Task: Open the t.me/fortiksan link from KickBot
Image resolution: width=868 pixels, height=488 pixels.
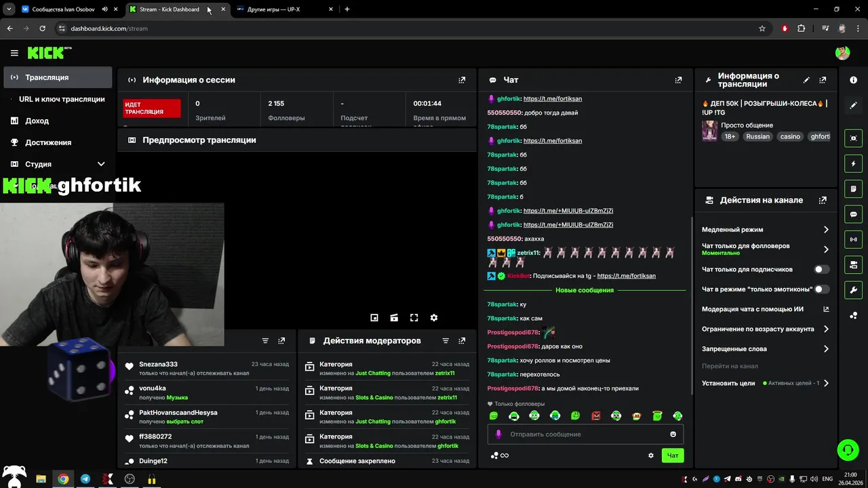Action: [626, 276]
